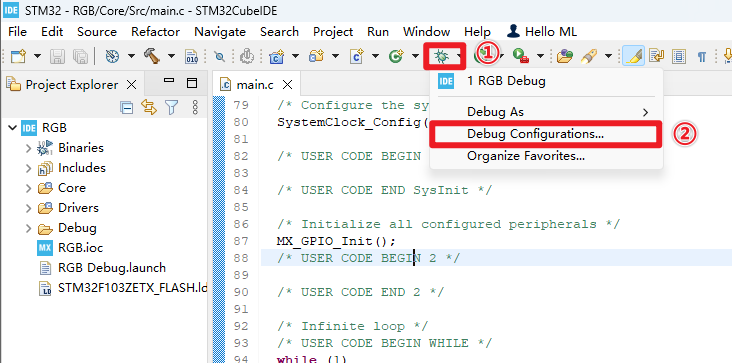
Task: Open dropdown beside new source folder icon
Action: (x=336, y=56)
